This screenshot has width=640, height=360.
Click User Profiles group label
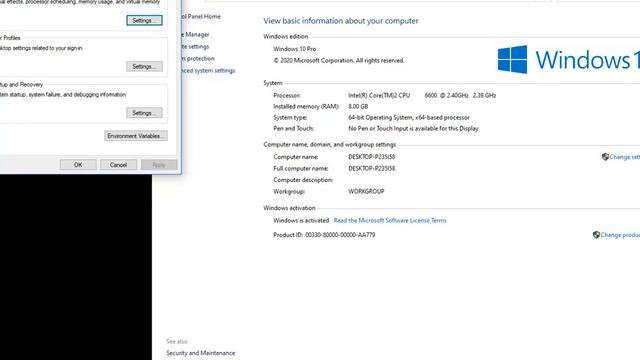(10, 38)
